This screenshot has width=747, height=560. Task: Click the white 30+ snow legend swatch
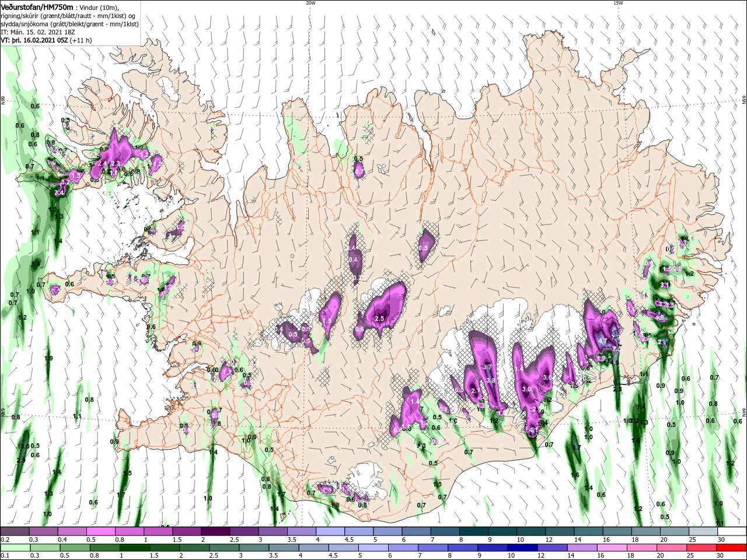point(732,531)
